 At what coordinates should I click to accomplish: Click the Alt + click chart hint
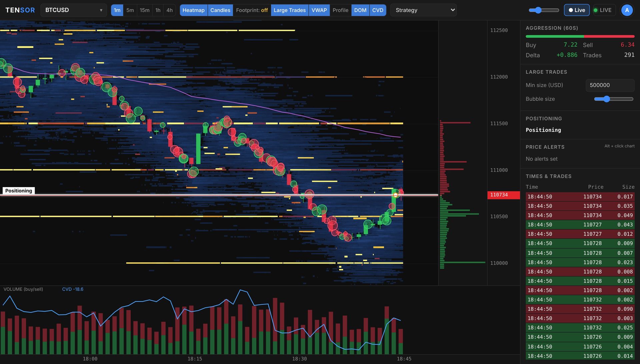(x=619, y=146)
